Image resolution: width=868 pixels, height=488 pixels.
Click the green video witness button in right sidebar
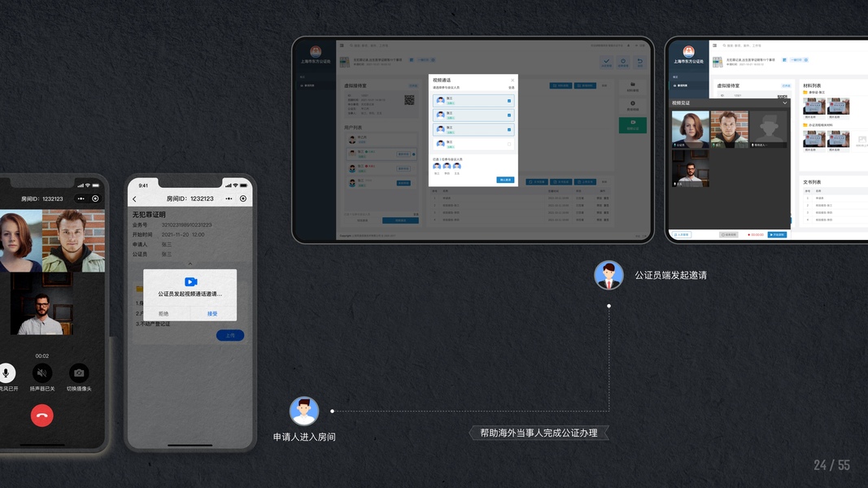point(633,125)
